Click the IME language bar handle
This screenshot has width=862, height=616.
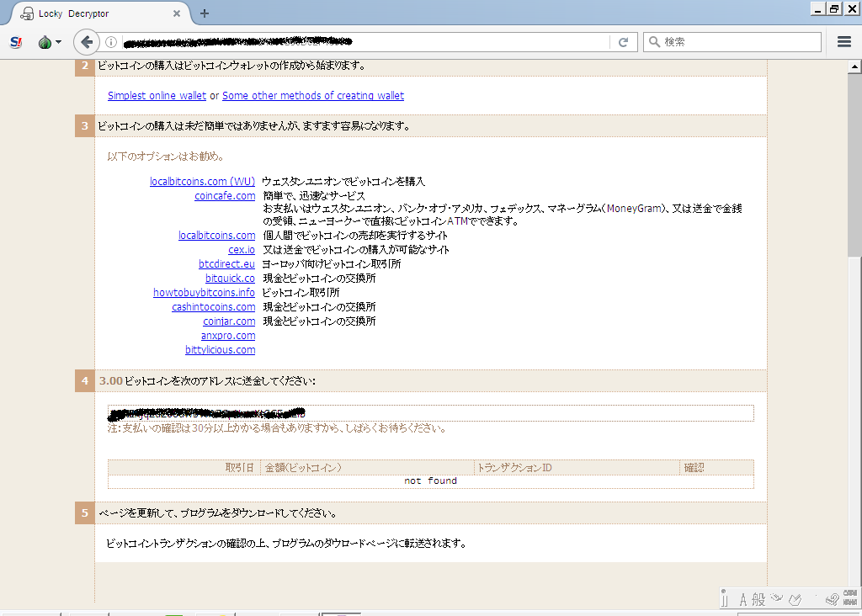(724, 597)
